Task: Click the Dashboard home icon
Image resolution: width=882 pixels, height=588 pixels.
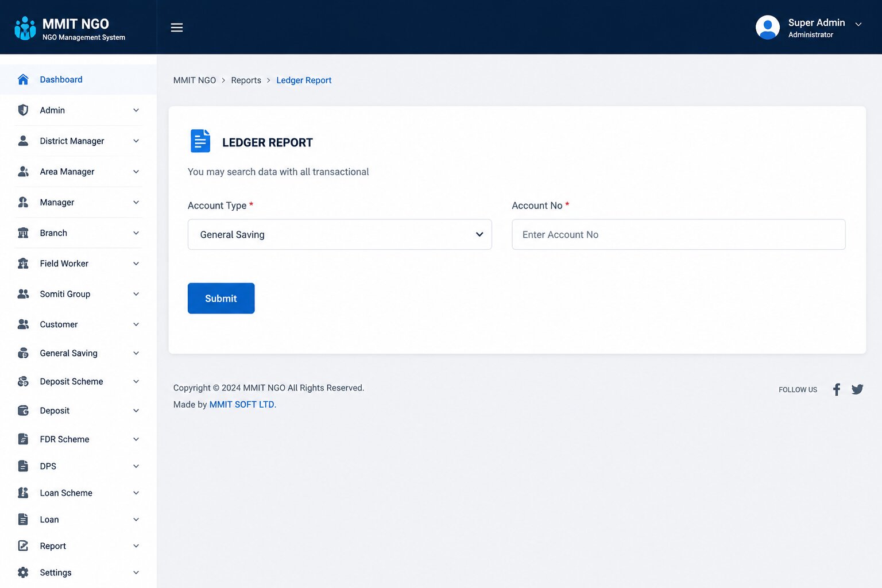Action: click(23, 79)
